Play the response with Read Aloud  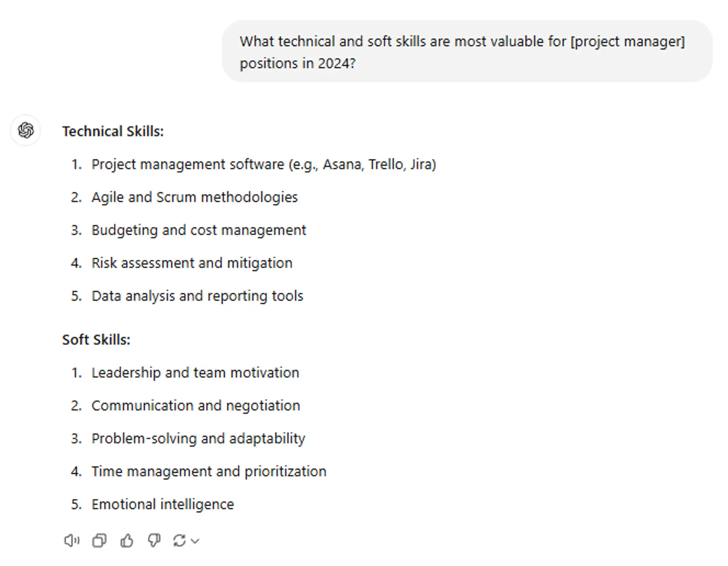pos(72,540)
